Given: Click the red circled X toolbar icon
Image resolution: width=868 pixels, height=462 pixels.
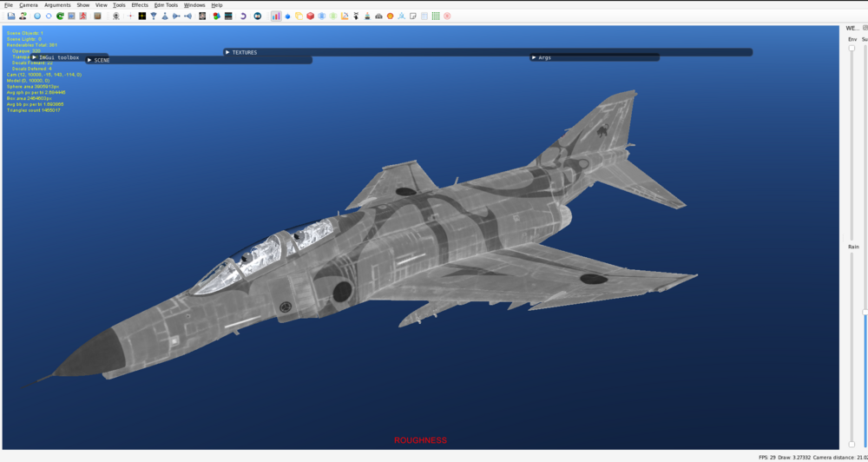Looking at the screenshot, I should point(447,16).
